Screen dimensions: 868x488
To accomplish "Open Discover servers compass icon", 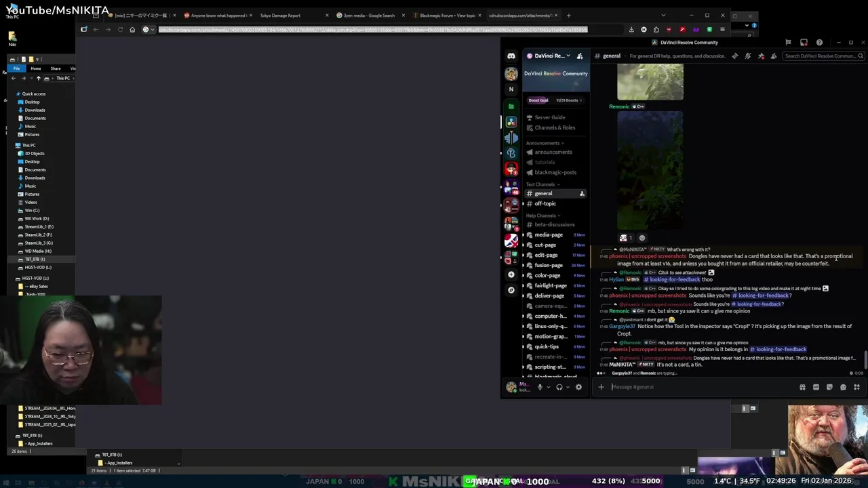I will click(x=511, y=290).
